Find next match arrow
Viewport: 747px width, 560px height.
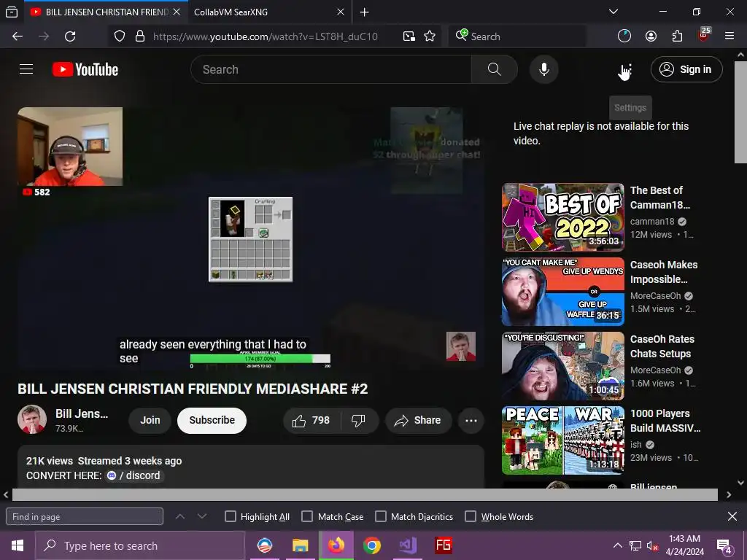tap(202, 516)
